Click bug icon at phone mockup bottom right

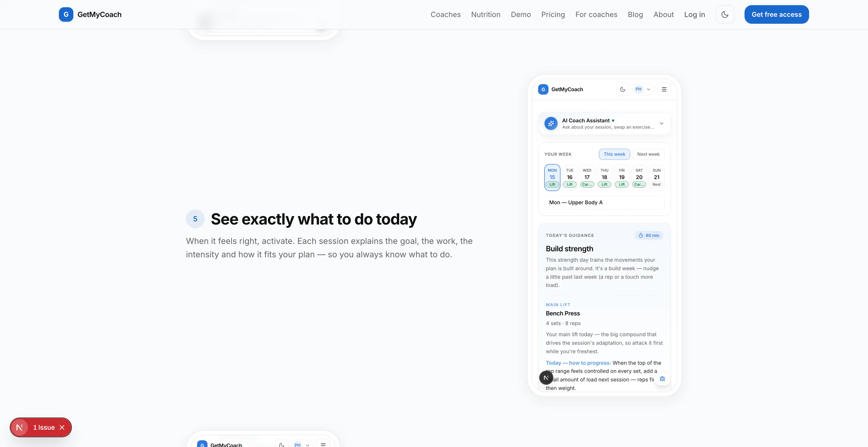(662, 379)
